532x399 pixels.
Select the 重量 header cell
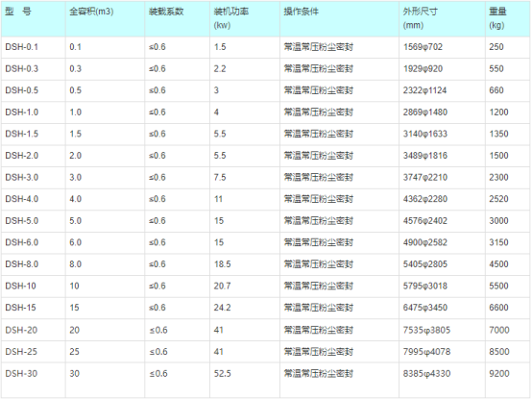(x=508, y=19)
